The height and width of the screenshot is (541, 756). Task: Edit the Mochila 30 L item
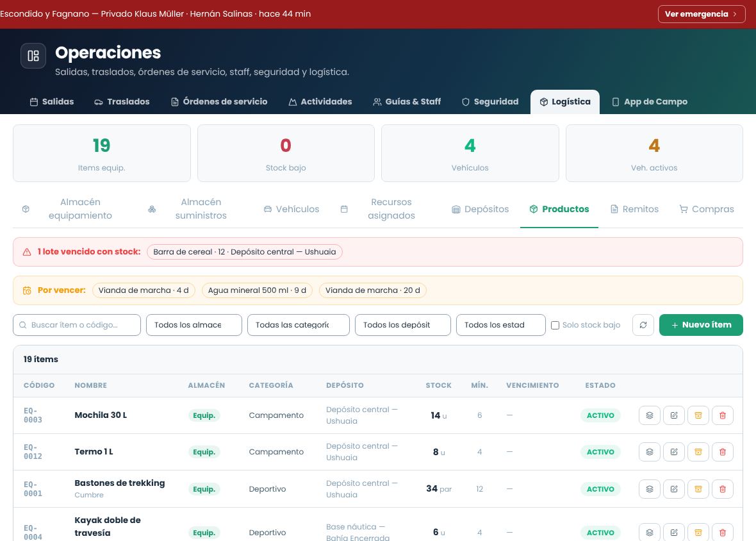click(674, 415)
